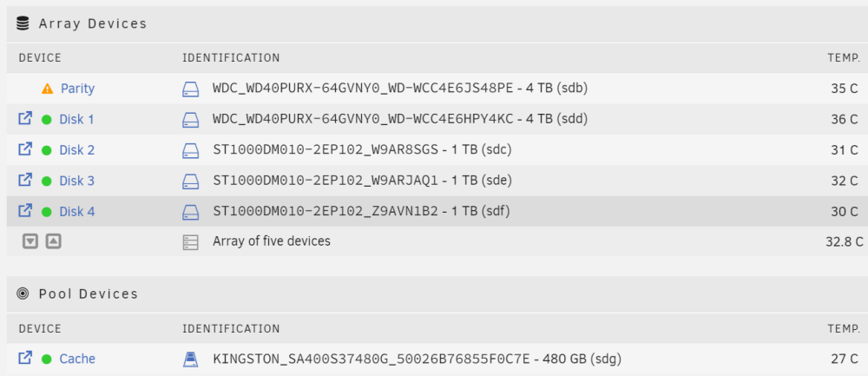
Task: Open Cache browse icon
Action: (x=25, y=359)
